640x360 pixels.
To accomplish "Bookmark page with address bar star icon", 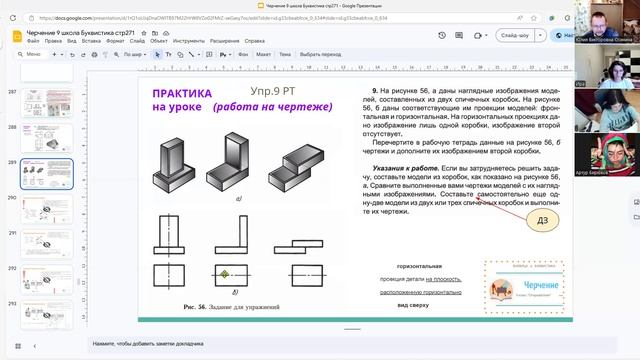I will [533, 18].
